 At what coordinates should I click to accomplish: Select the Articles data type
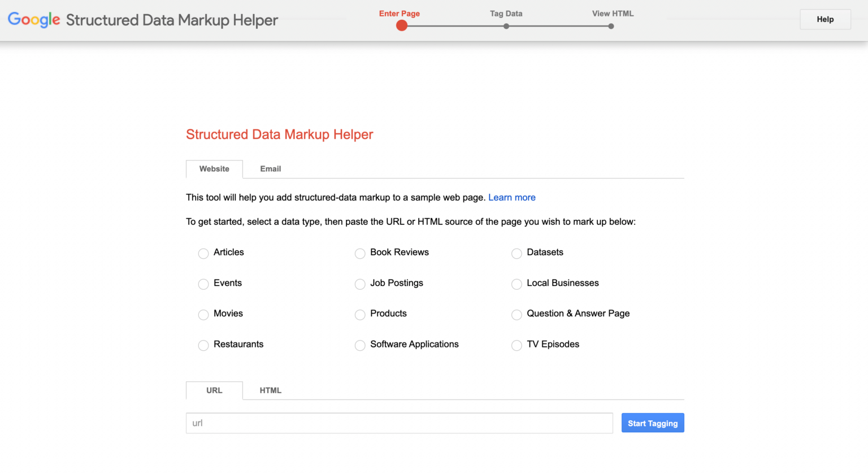point(203,254)
